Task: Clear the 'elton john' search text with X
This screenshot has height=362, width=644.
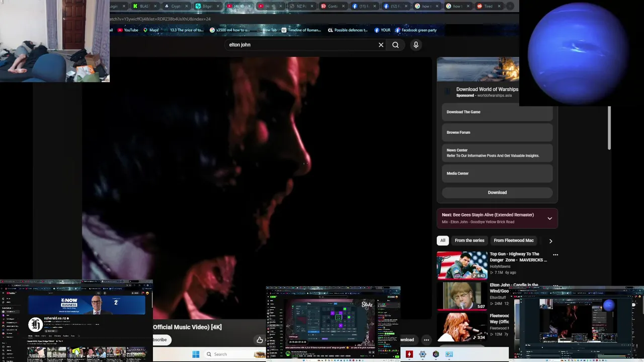Action: (381, 45)
